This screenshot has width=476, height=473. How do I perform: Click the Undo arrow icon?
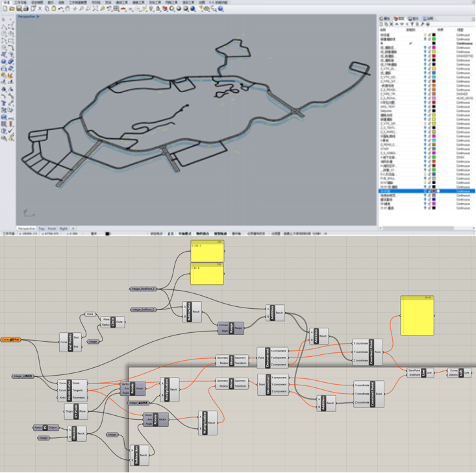coord(60,9)
